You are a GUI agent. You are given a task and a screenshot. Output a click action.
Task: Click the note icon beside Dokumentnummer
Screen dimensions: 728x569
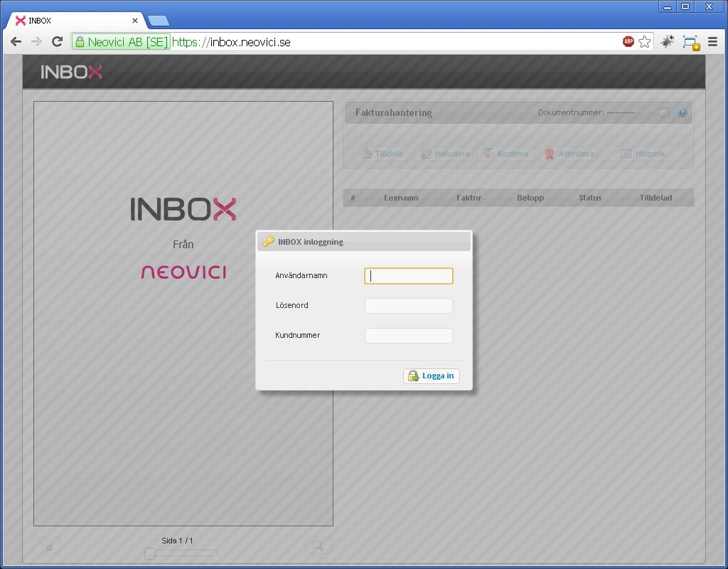pyautogui.click(x=664, y=112)
